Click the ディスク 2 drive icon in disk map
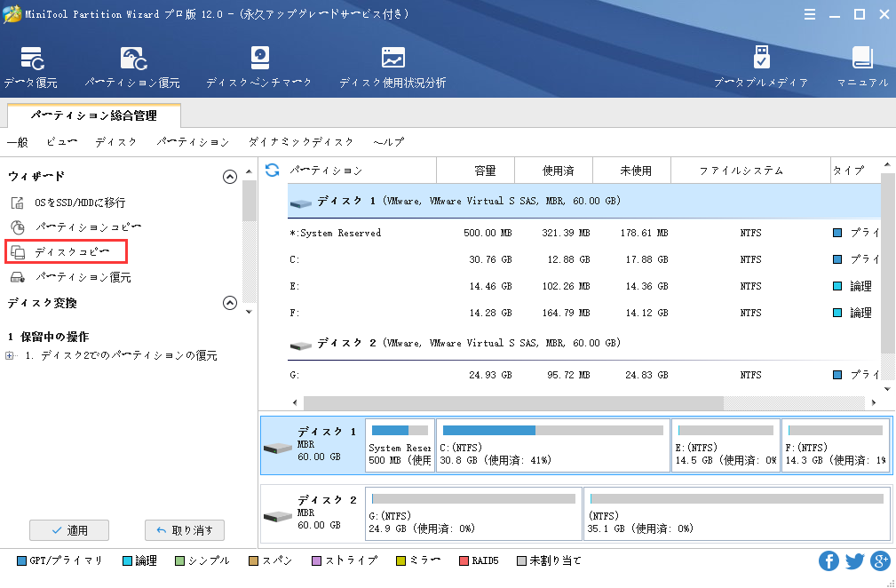Screen dimensions: 896x588 [278, 516]
